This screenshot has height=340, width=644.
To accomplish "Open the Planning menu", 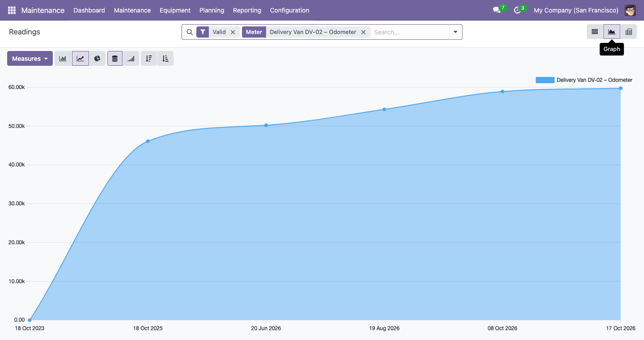I will 212,10.
